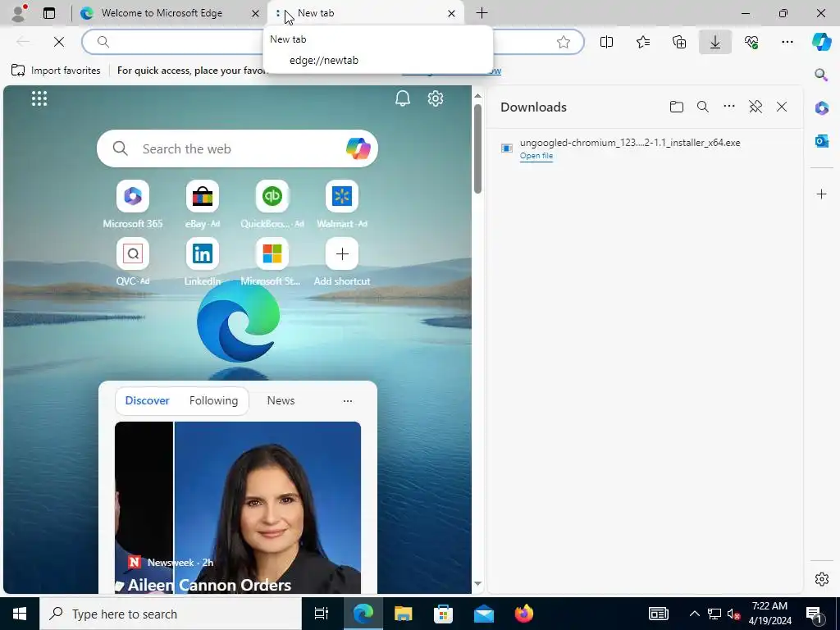Screen dimensions: 840x630
Task: Switch to the News feed tab
Action: pos(281,400)
